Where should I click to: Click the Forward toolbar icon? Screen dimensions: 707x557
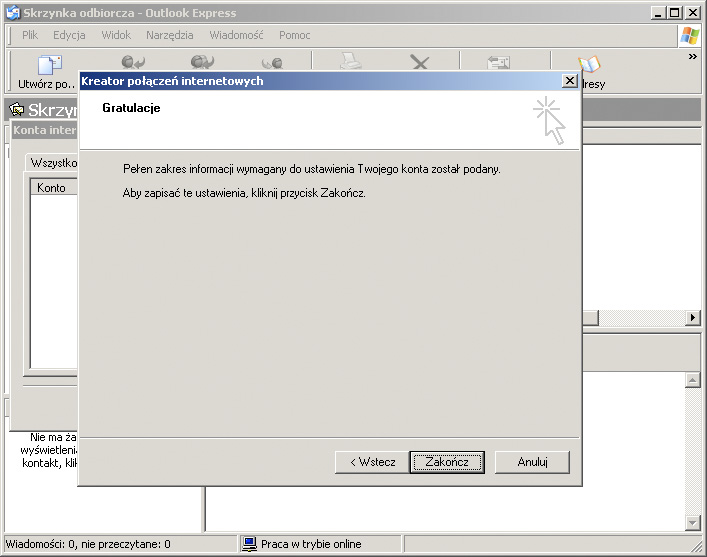click(x=272, y=63)
